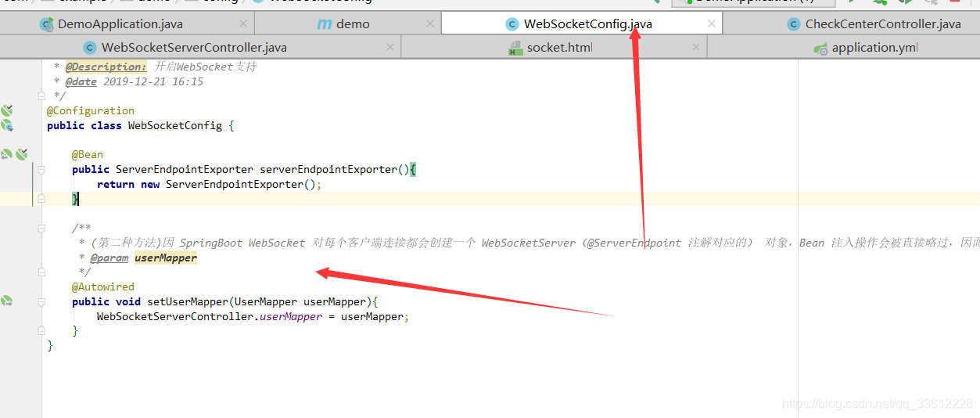Click the fold marker at serverEndpointExporter's closing brace
Image resolution: width=980 pixels, height=418 pixels.
coord(41,199)
